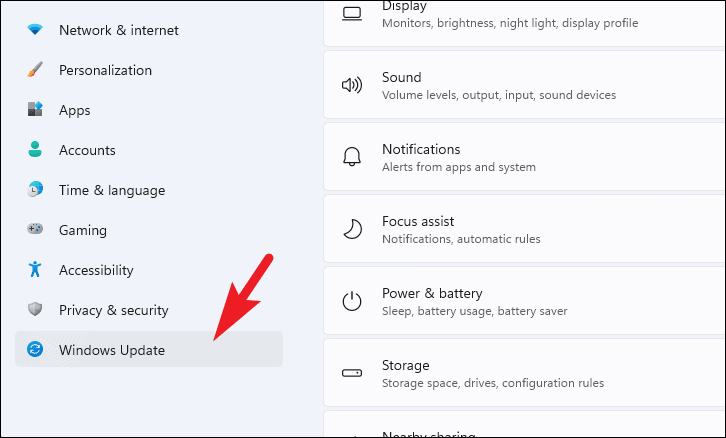This screenshot has height=438, width=726.
Task: Select Windows Update label
Action: [112, 350]
